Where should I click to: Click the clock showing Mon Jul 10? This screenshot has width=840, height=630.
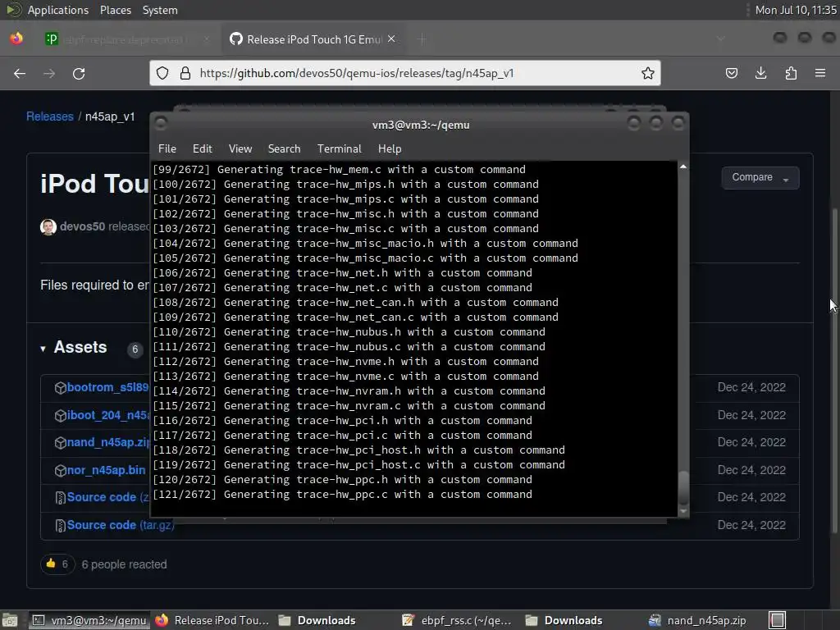(796, 10)
